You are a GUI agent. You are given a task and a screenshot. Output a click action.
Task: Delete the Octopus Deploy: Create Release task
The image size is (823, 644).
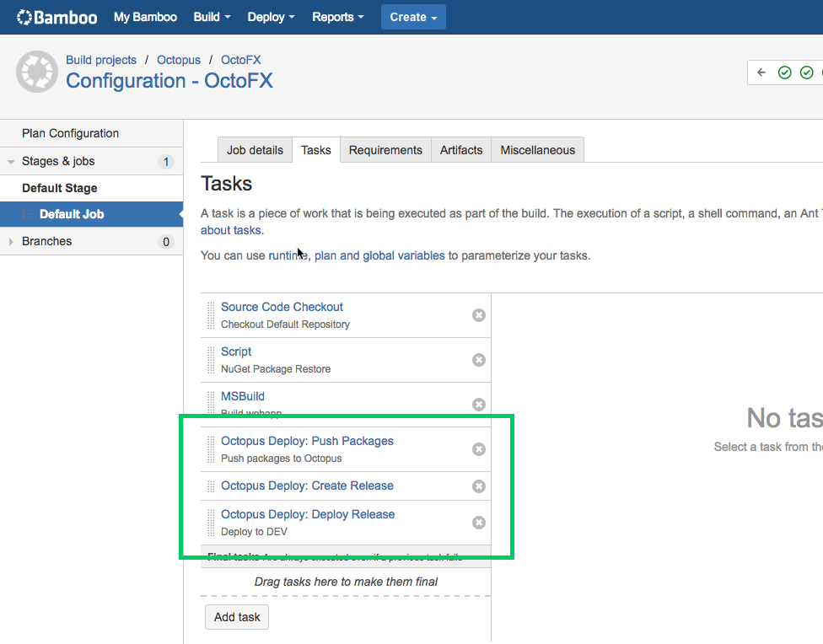(478, 486)
